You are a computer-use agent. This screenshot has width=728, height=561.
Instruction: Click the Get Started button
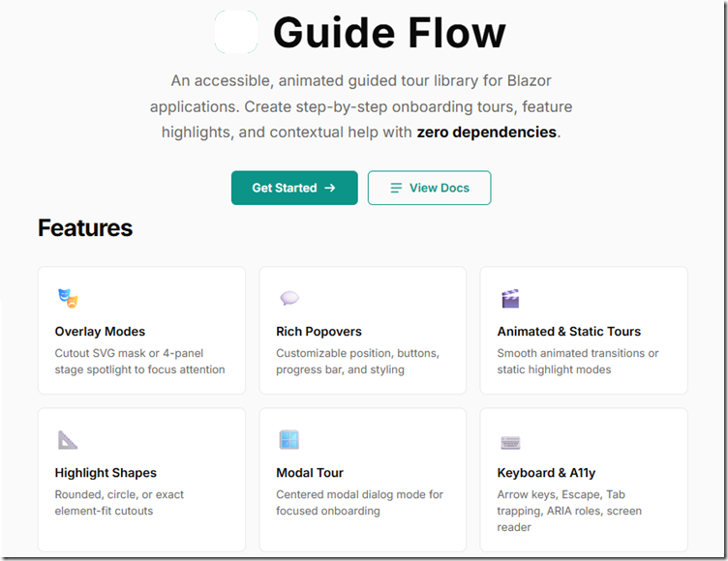click(294, 188)
